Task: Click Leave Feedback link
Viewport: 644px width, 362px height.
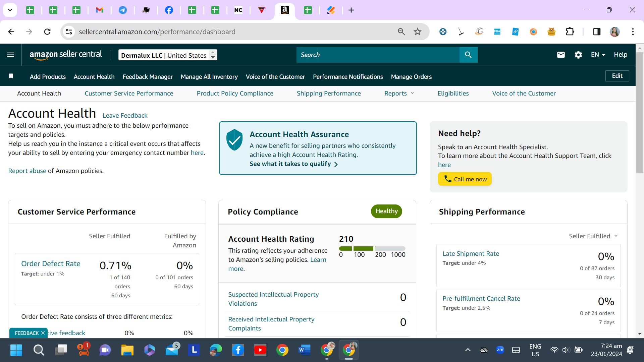Action: (125, 115)
